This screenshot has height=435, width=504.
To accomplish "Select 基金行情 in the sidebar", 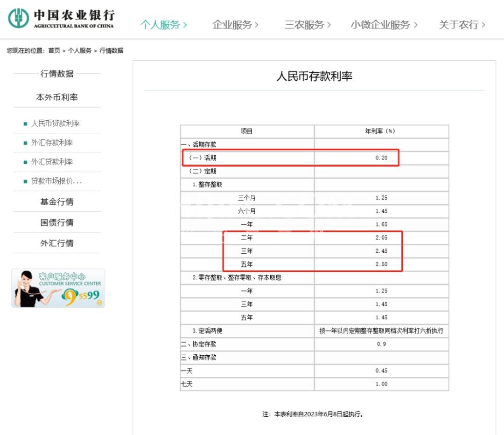I will click(57, 201).
